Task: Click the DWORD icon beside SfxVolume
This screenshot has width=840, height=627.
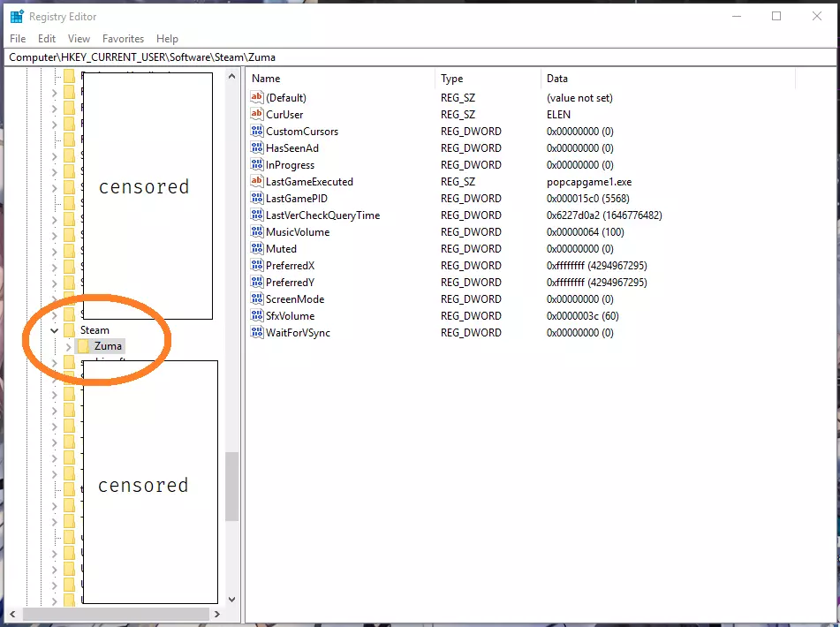Action: click(257, 315)
